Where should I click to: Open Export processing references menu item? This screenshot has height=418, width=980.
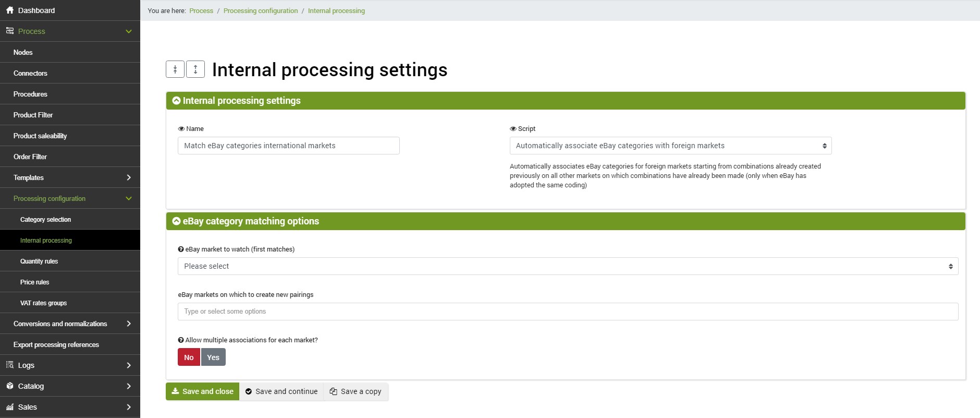[70, 344]
